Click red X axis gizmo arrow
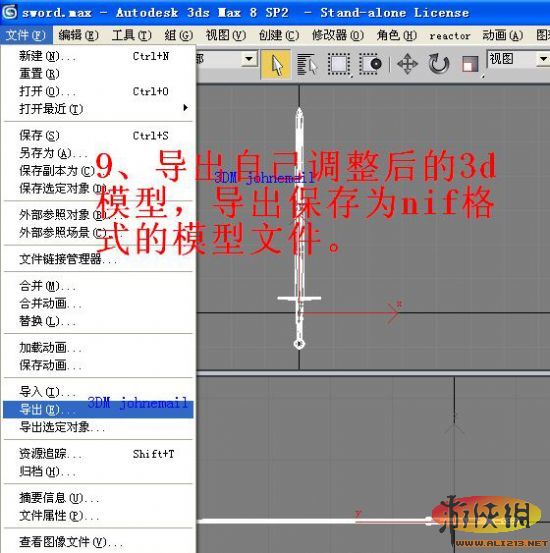Image resolution: width=550 pixels, height=553 pixels. tap(392, 312)
